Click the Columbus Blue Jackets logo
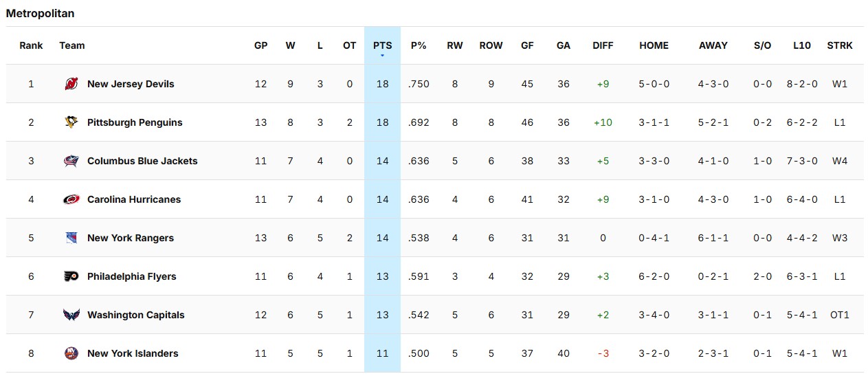The height and width of the screenshot is (376, 868). pyautogui.click(x=71, y=161)
